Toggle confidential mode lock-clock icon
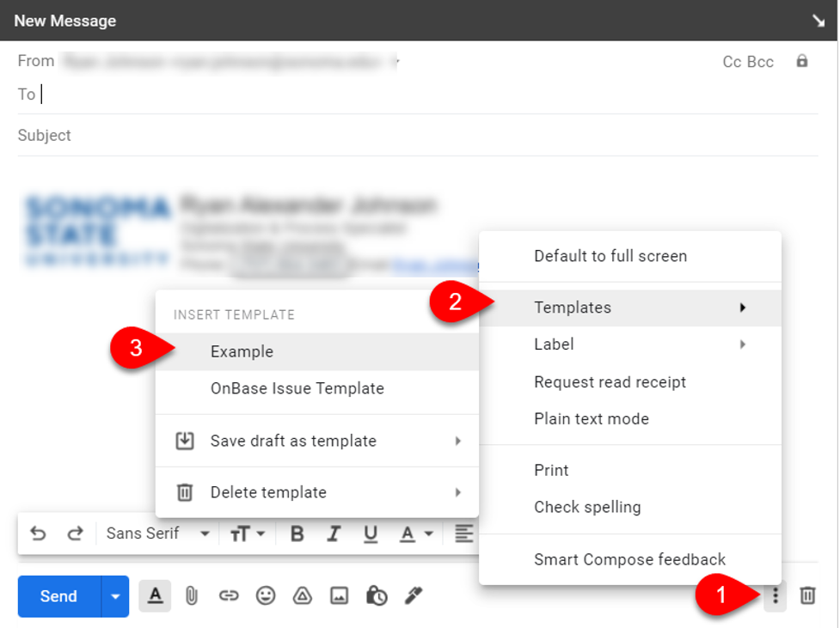 (x=377, y=595)
